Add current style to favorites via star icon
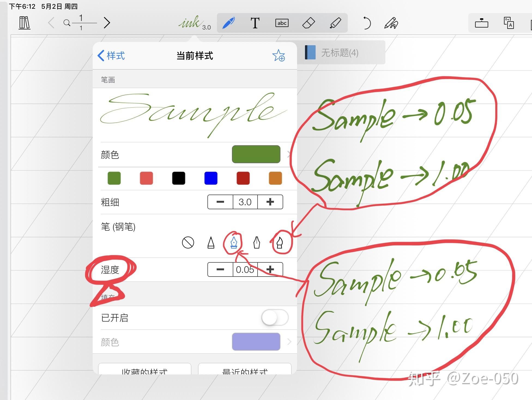The height and width of the screenshot is (400, 532). tap(279, 56)
